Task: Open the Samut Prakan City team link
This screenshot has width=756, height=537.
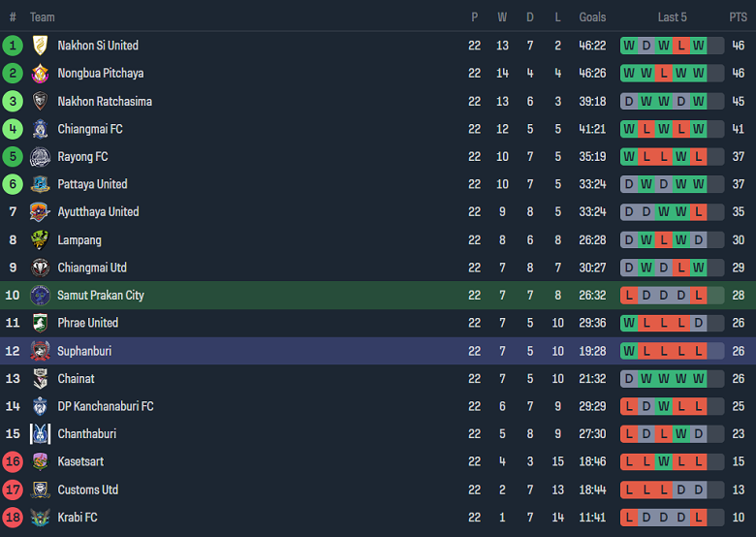Action: pyautogui.click(x=101, y=296)
